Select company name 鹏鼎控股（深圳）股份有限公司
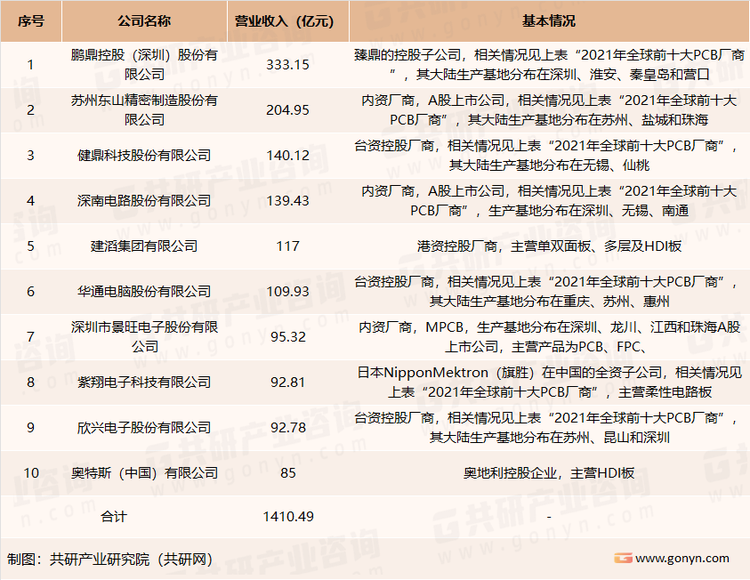This screenshot has width=750, height=580. (144, 65)
